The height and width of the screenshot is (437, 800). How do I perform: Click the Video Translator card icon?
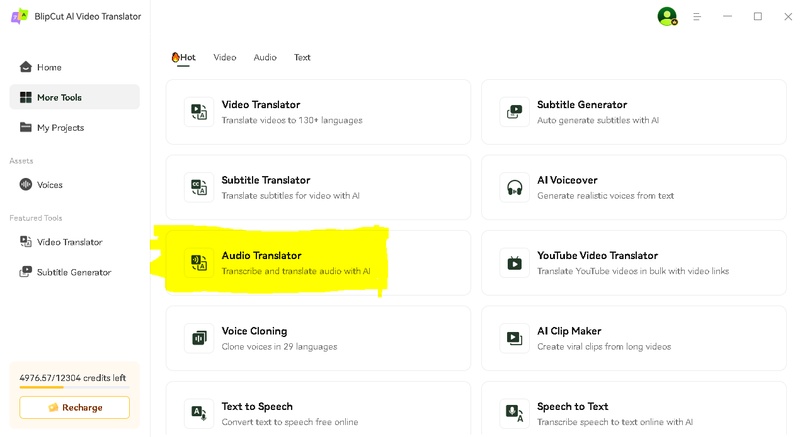click(x=199, y=112)
